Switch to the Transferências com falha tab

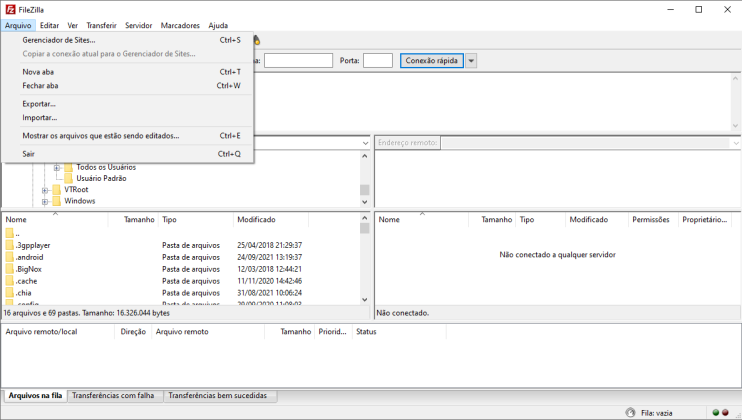tap(114, 396)
